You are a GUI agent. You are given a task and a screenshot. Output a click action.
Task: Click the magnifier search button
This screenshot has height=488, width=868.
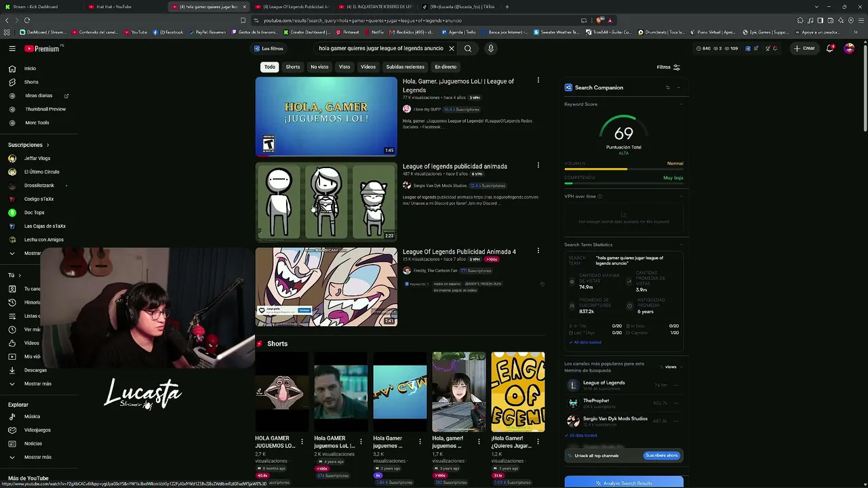click(468, 49)
